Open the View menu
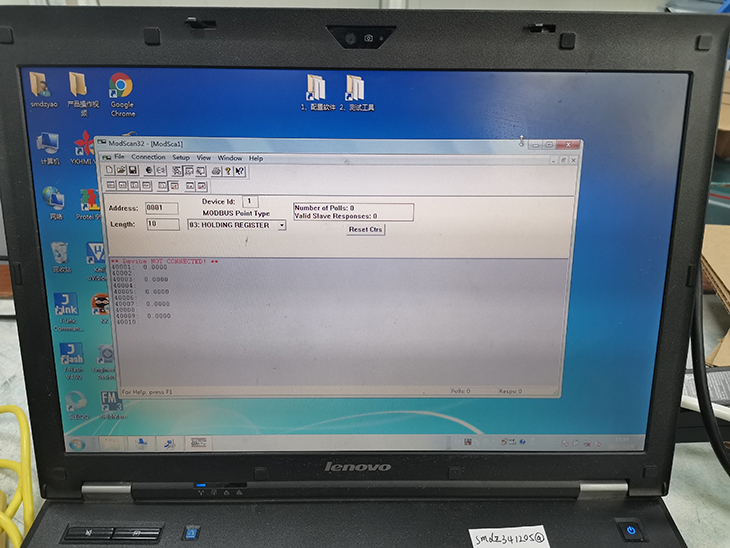730x548 pixels. pos(203,158)
